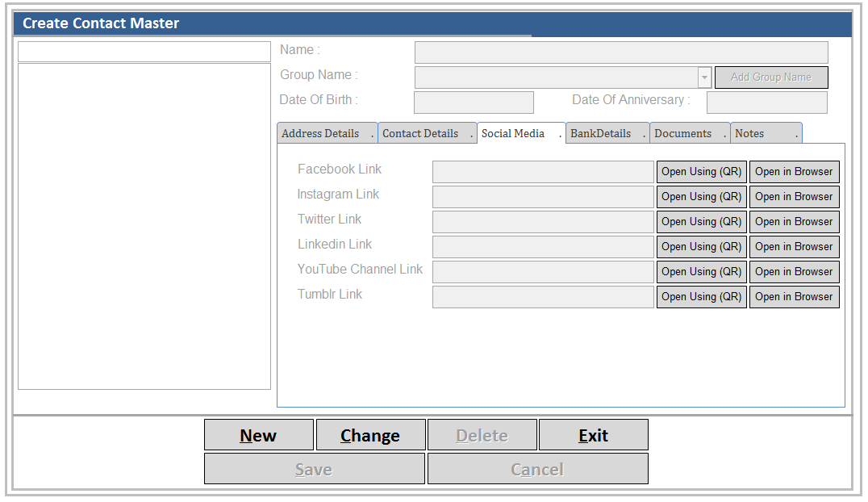Viewport: 868px width, 502px height.
Task: Focus the Date Of Birth field
Action: click(x=474, y=102)
